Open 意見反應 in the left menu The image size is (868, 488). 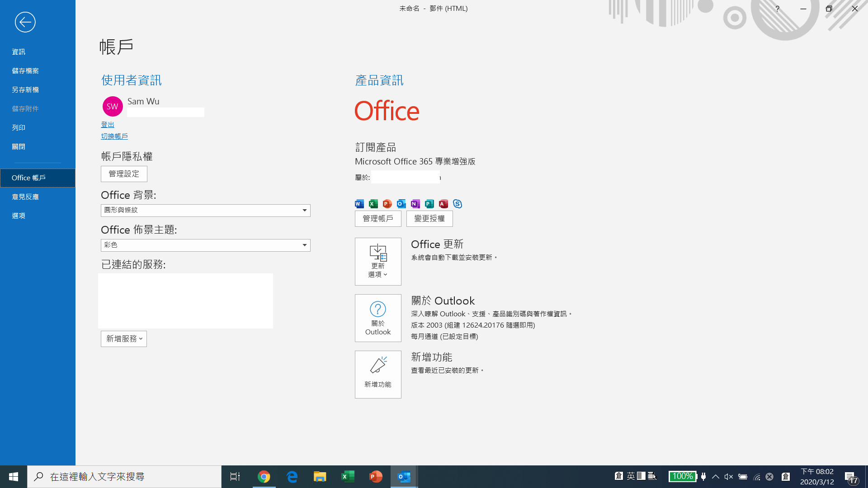coord(25,197)
